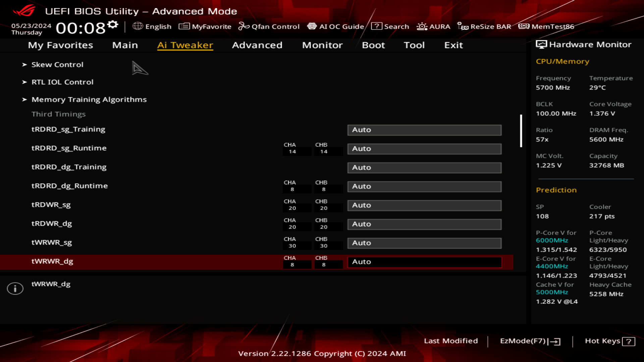Screen dimensions: 644x362
Task: Open AURA lighting icon
Action: click(x=422, y=26)
